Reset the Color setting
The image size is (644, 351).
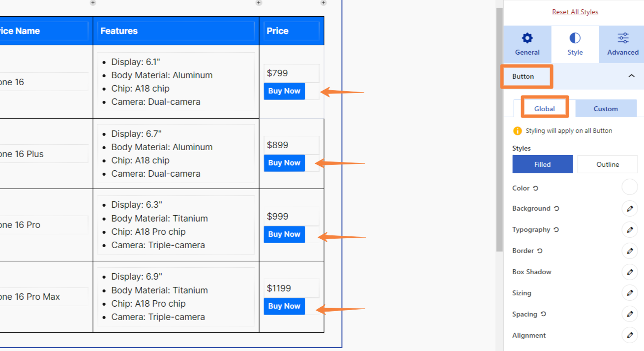(x=536, y=188)
